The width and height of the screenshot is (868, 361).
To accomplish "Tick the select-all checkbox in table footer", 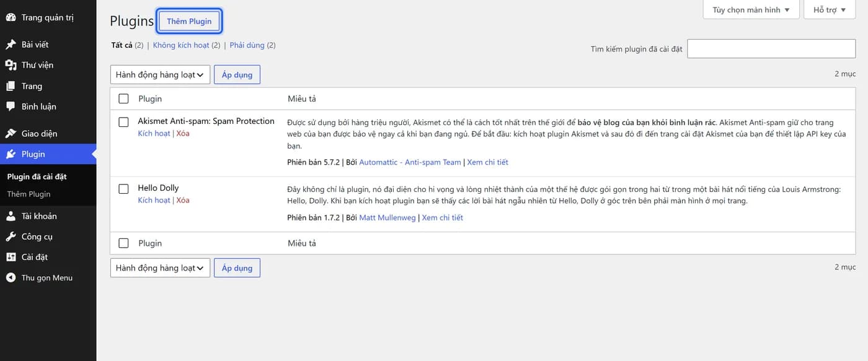I will coord(123,243).
